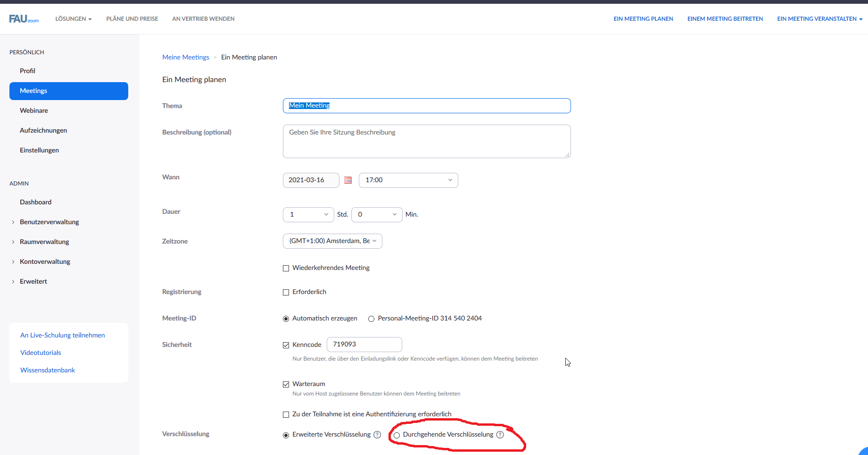Open the calendar date picker icon
This screenshot has width=868, height=455.
click(348, 180)
